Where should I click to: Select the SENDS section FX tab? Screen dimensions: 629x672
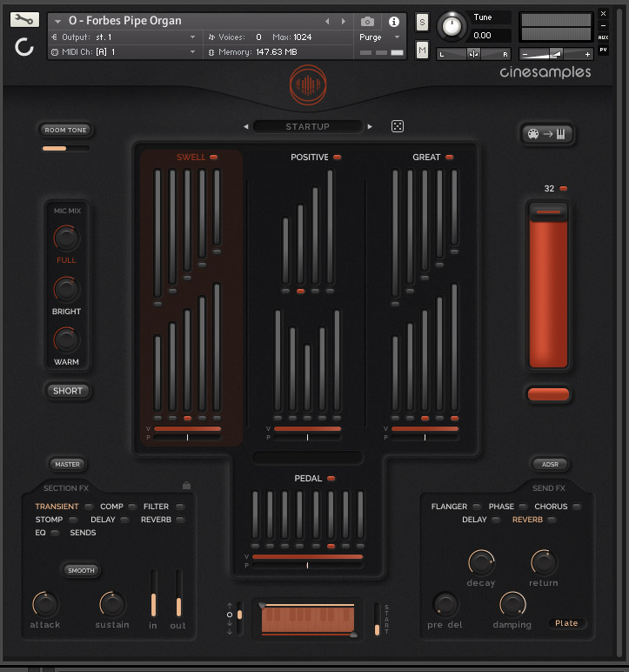[x=83, y=533]
